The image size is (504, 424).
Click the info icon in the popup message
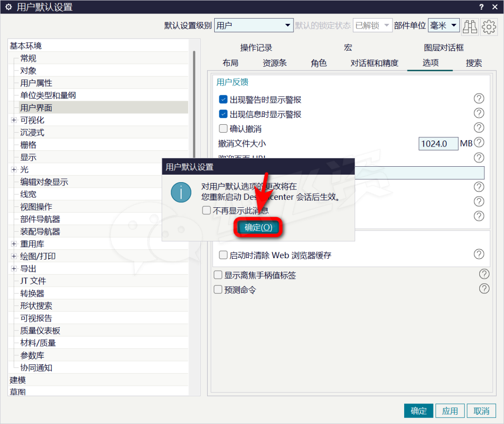coord(181,192)
